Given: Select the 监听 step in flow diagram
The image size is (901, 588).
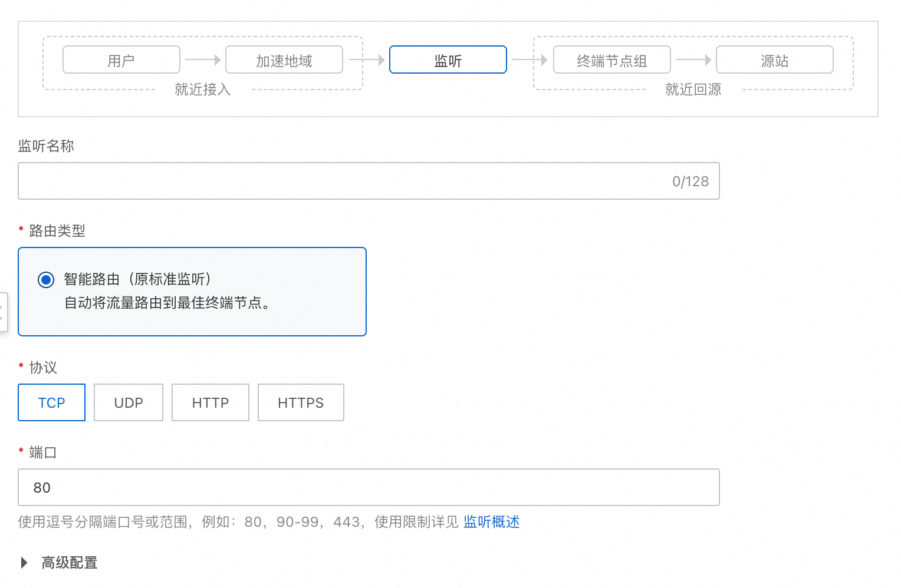Looking at the screenshot, I should [x=448, y=60].
